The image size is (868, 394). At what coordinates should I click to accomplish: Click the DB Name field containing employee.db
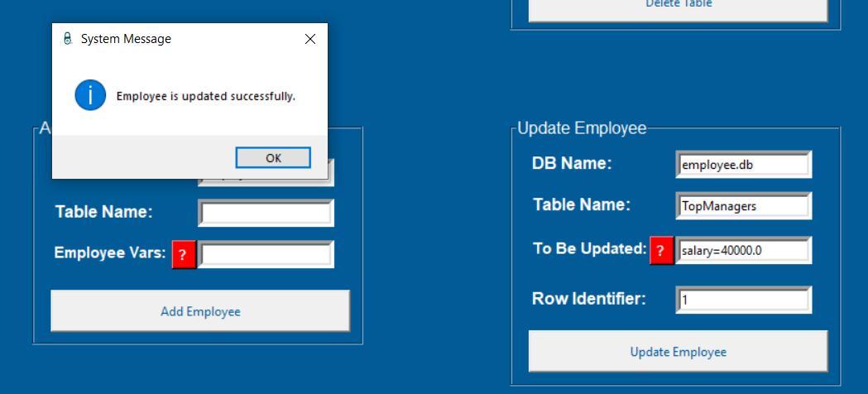point(743,165)
